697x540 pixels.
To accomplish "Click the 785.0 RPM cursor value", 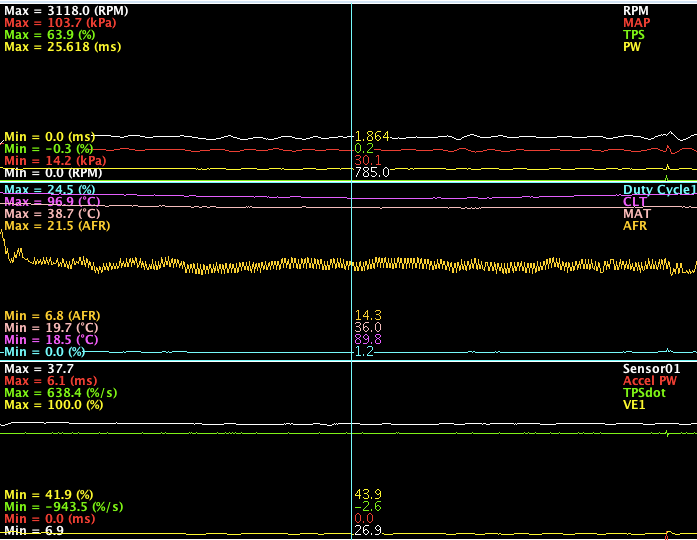I will 372,172.
